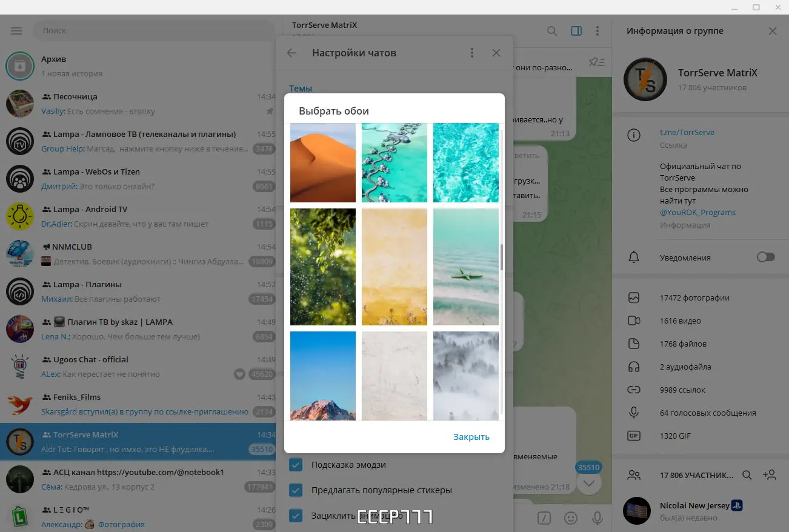
Task: Uncheck Подсказка эмодзи
Action: tap(296, 465)
